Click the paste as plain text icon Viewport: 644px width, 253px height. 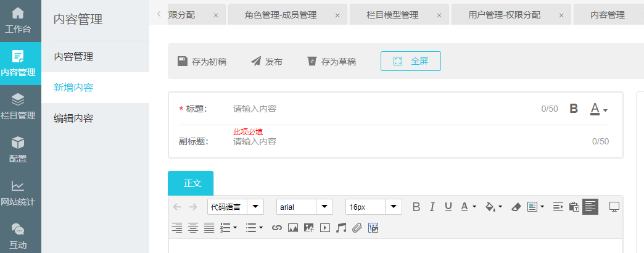click(574, 207)
